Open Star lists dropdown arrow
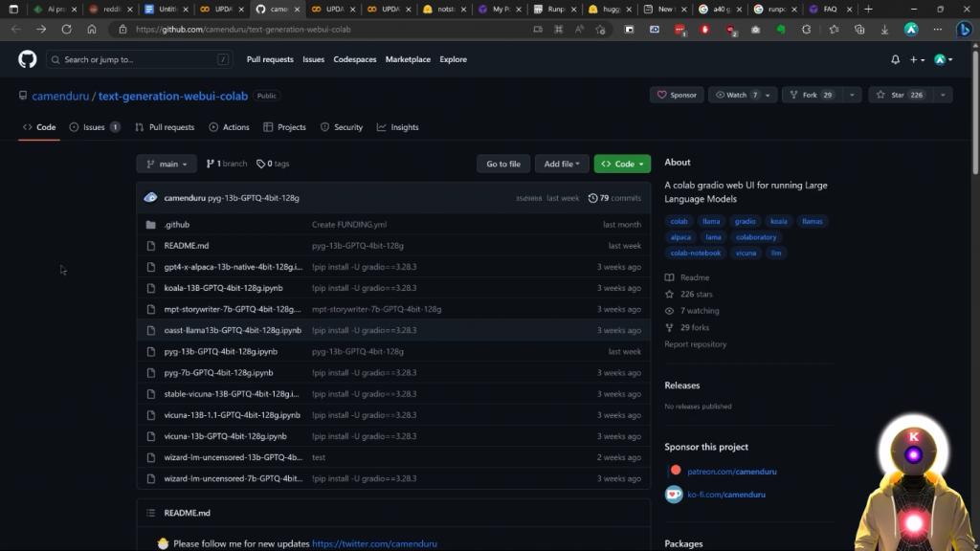This screenshot has height=551, width=980. pyautogui.click(x=943, y=95)
